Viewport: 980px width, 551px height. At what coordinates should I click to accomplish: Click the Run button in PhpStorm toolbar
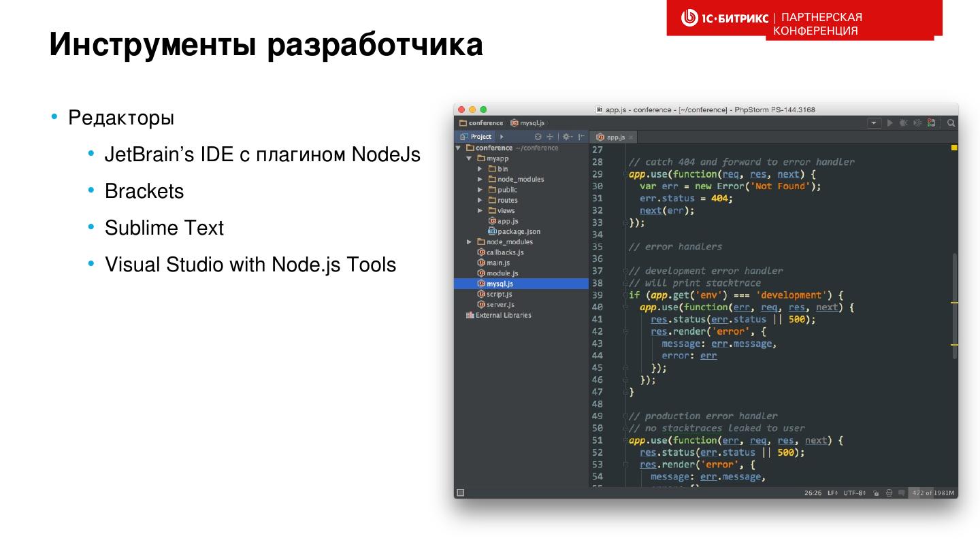coord(891,123)
